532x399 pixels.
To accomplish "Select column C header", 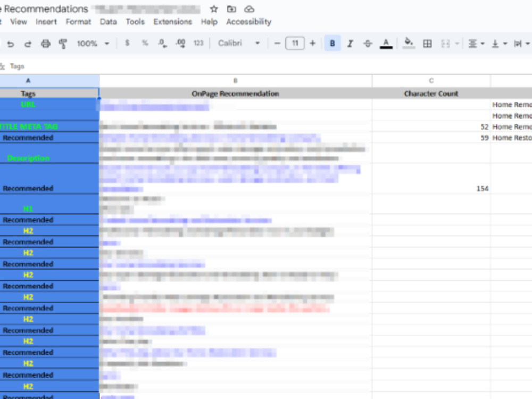I will tap(431, 81).
